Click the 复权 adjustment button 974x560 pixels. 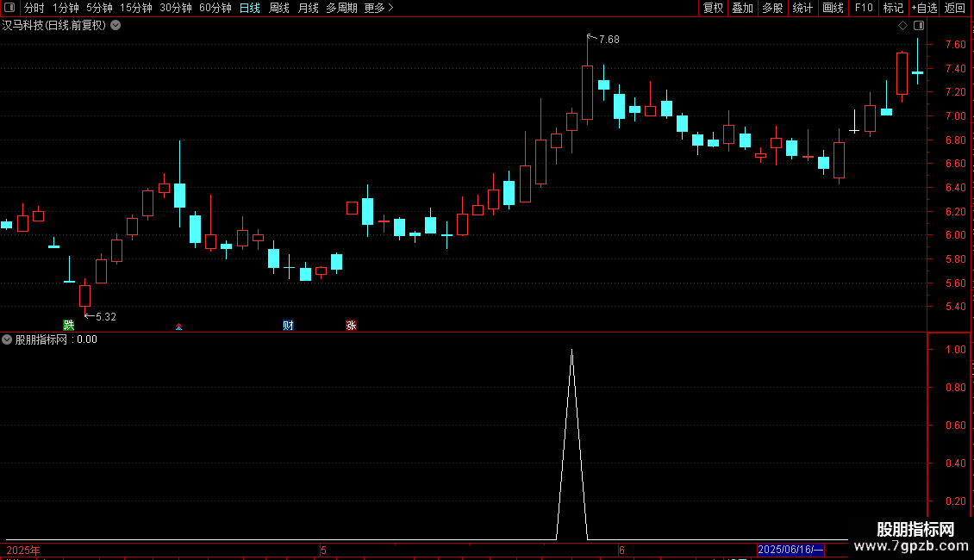pyautogui.click(x=713, y=8)
